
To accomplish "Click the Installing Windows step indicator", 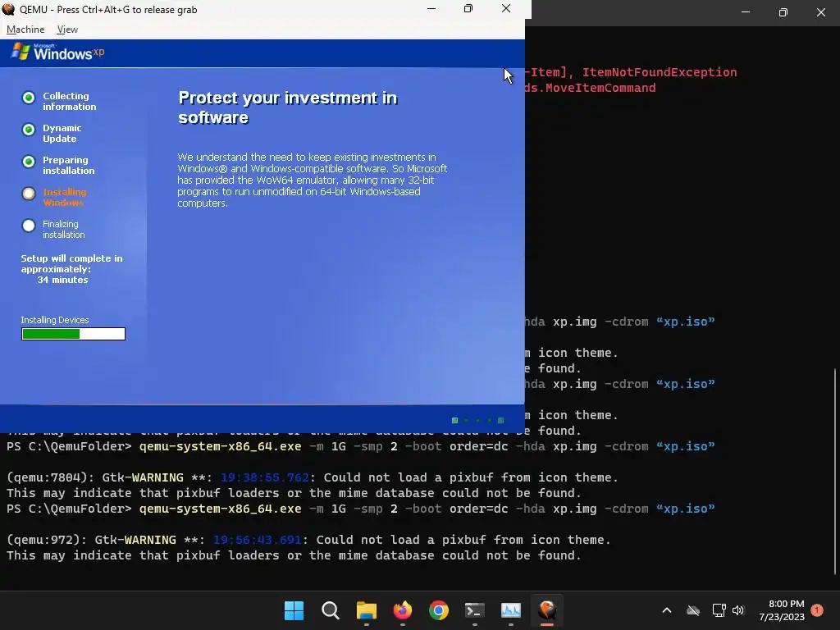I will [29, 194].
